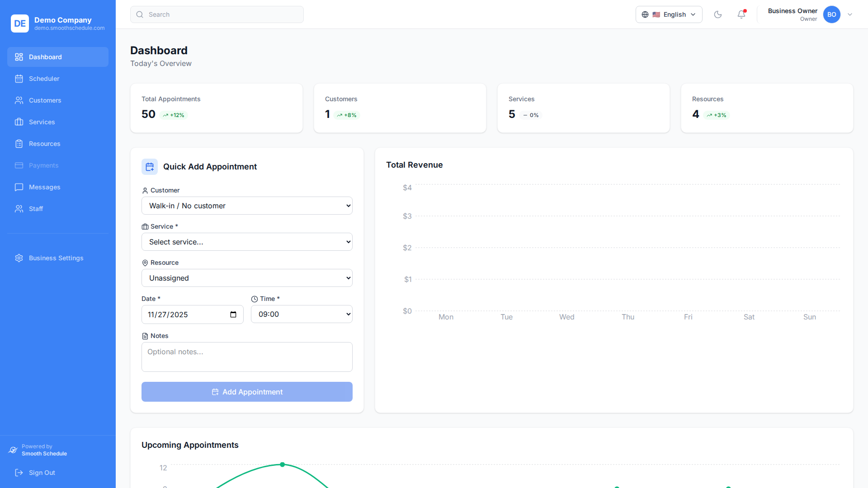The height and width of the screenshot is (488, 868).
Task: Toggle dark mode with the moon icon
Action: (718, 14)
